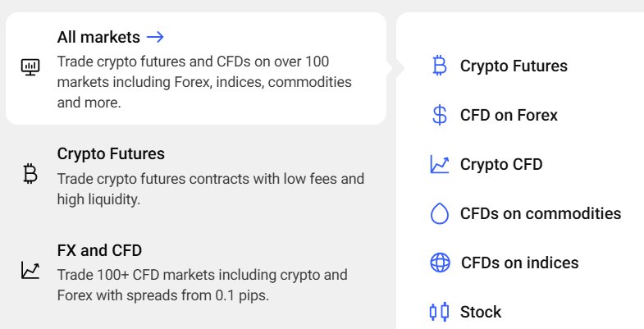Viewport: 644px width, 329px height.
Task: Click the arrow next to All markets
Action: [155, 37]
